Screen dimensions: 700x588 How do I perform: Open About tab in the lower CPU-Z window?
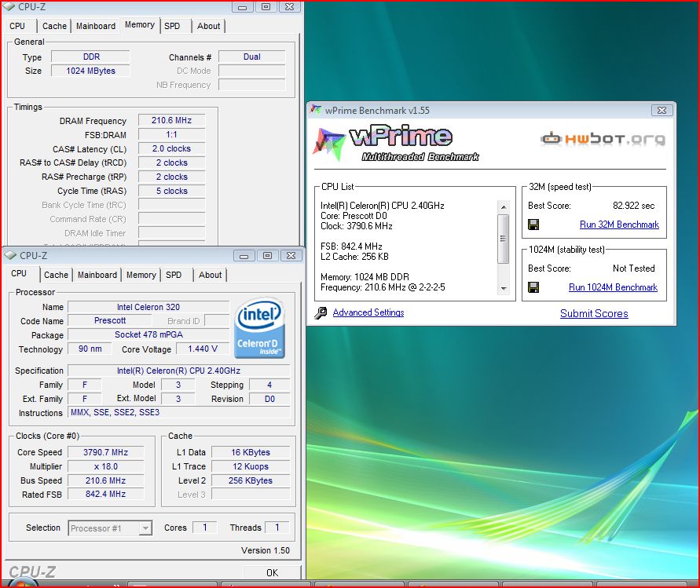point(211,275)
